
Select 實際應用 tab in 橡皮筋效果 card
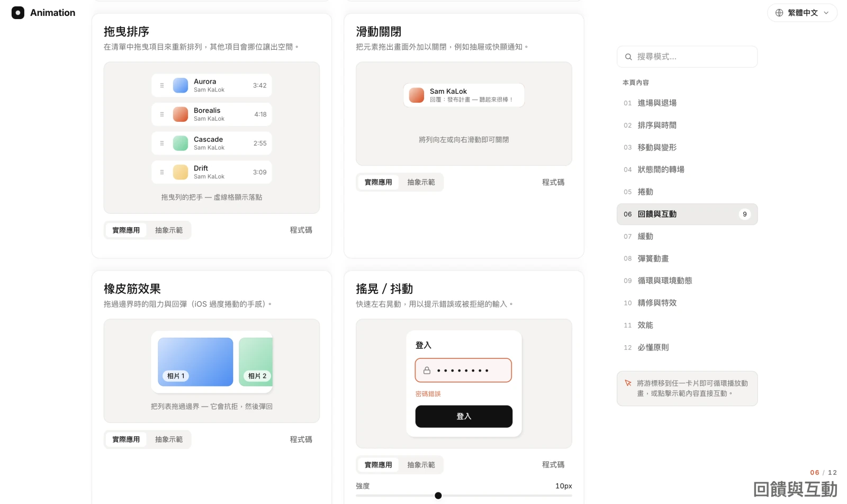tap(126, 439)
